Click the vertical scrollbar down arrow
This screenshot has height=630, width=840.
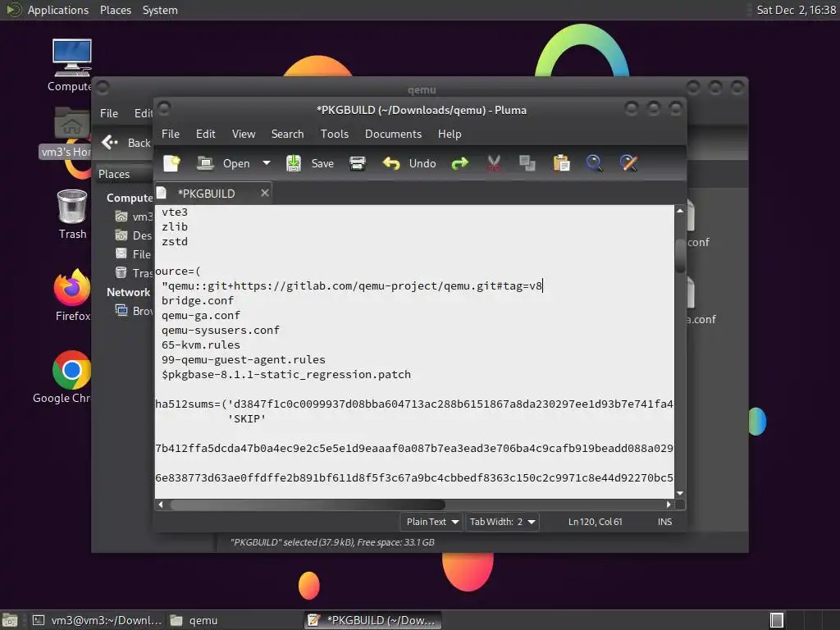point(680,493)
